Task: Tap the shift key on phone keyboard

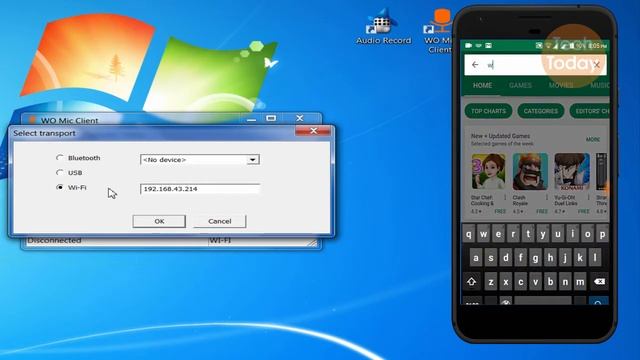Action: point(471,281)
